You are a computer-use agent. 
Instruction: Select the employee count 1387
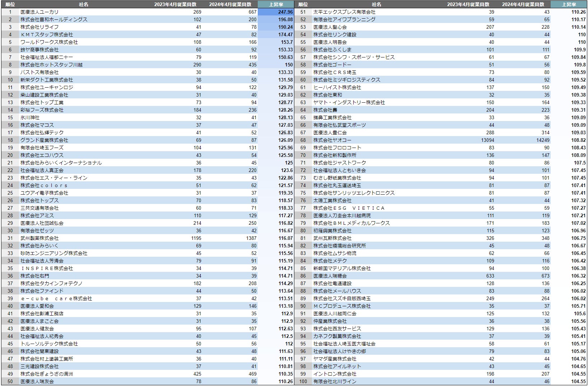pos(251,238)
